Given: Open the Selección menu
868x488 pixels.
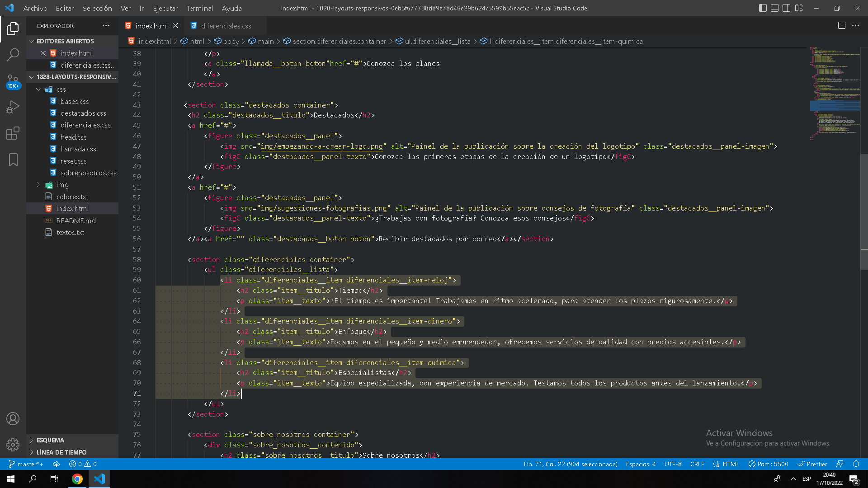Looking at the screenshot, I should click(x=97, y=8).
